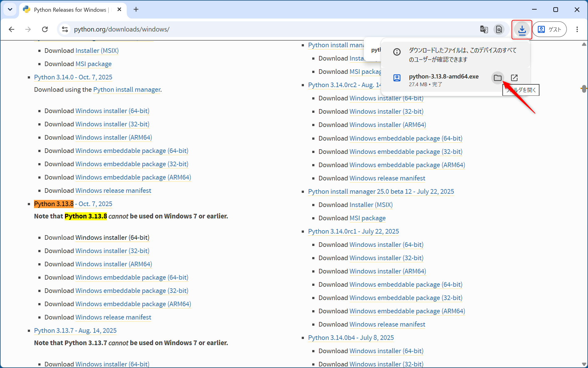Open downloads page in new tab icon

514,78
